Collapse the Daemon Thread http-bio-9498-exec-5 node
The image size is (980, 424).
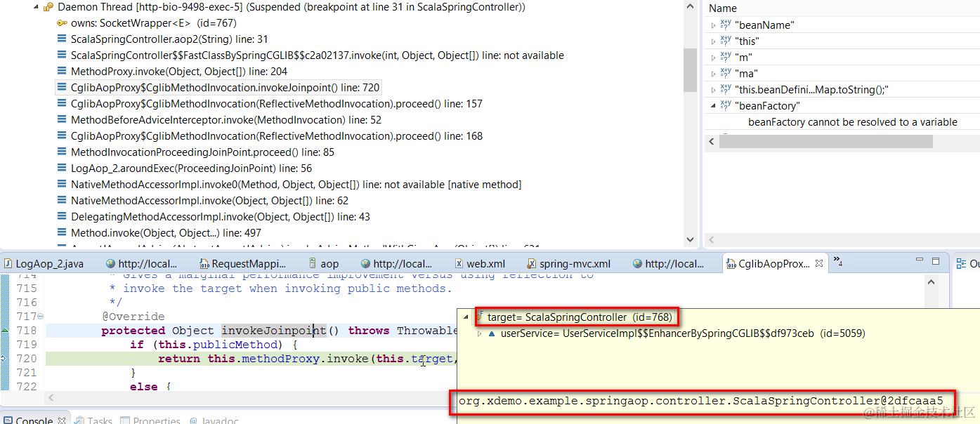[35, 7]
